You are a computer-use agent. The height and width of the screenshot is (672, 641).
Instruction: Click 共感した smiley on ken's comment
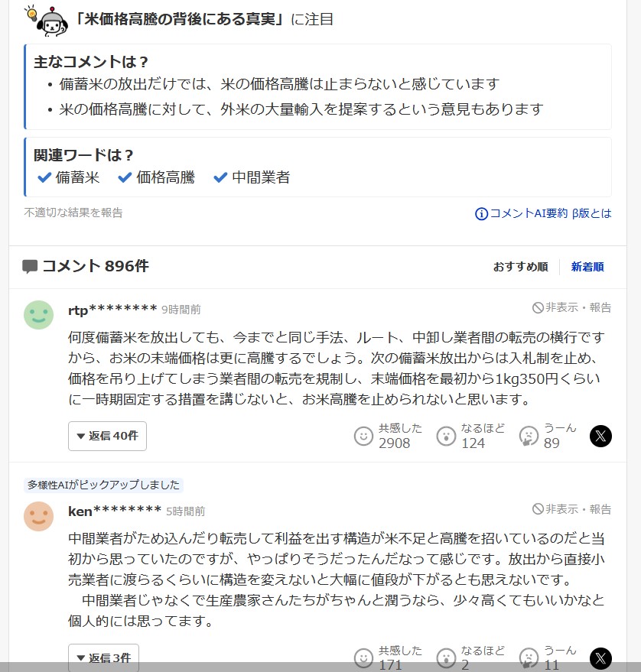[364, 658]
